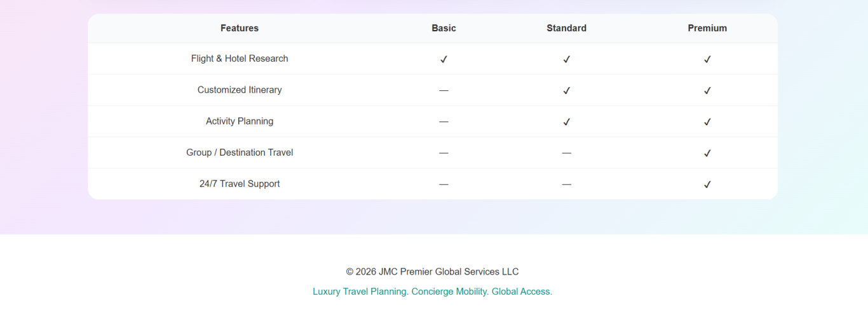The image size is (868, 326).
Task: Select the Activity Planning row label
Action: [240, 121]
